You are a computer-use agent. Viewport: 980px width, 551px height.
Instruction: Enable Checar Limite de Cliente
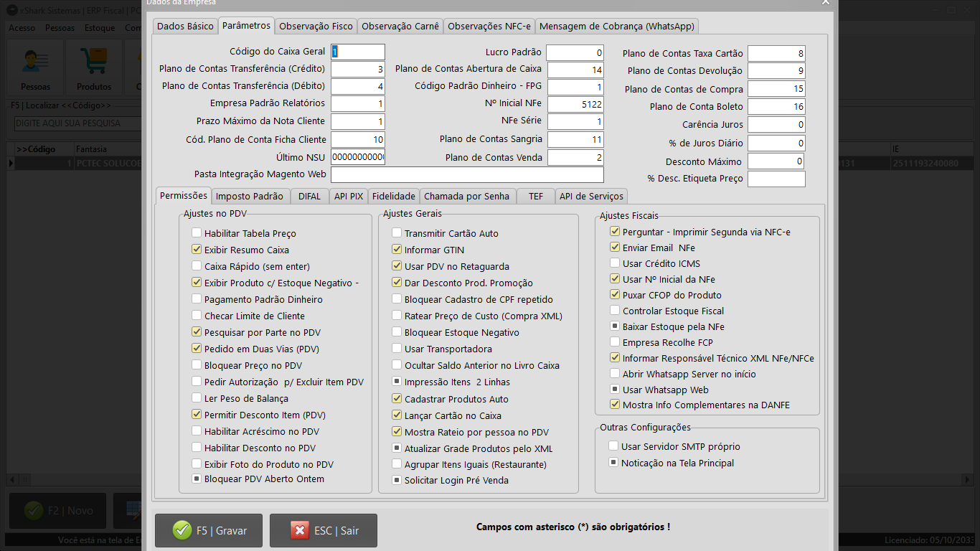pyautogui.click(x=197, y=316)
